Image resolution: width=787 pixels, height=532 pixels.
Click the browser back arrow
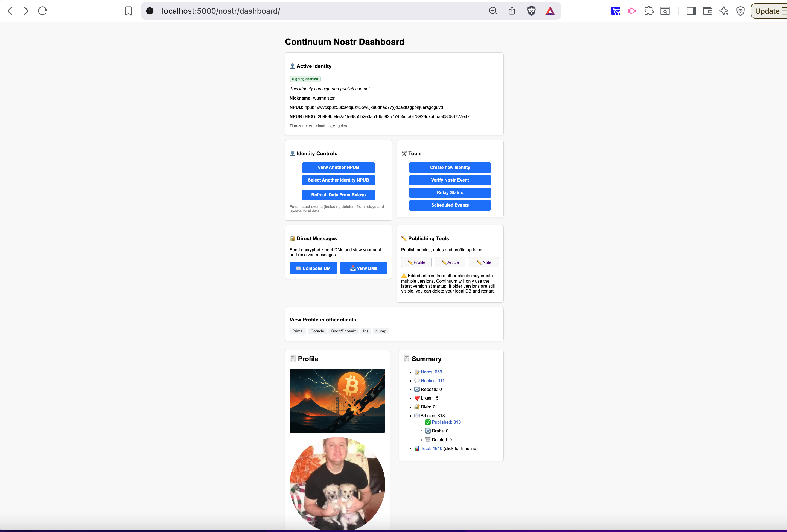point(10,11)
